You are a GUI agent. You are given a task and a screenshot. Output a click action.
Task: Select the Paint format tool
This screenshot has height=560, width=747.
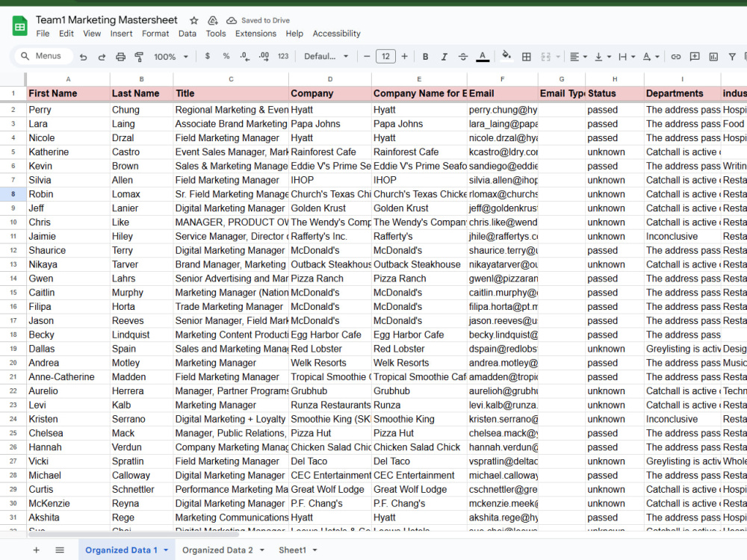tap(139, 57)
